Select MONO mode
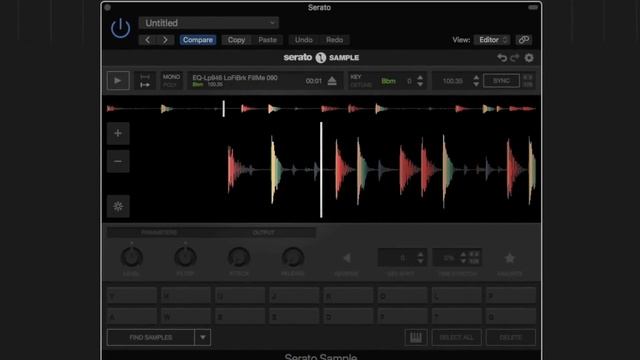The height and width of the screenshot is (360, 640). 171,77
